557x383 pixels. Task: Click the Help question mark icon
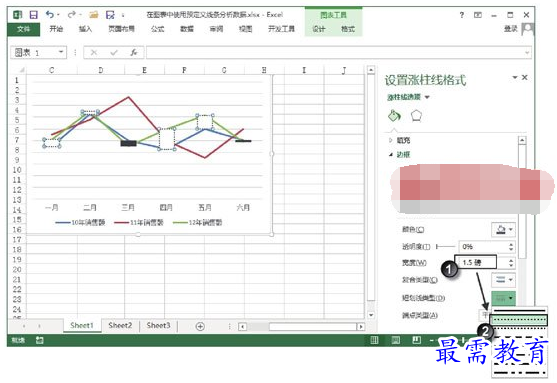(461, 15)
